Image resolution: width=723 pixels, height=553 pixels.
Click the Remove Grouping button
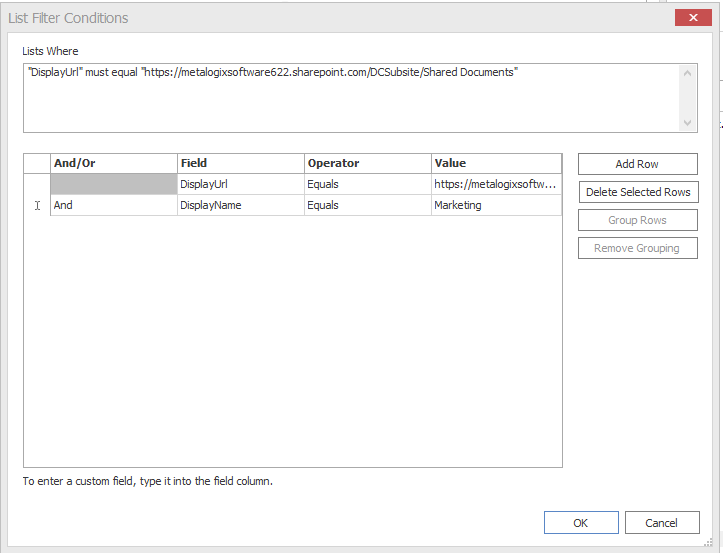[637, 248]
